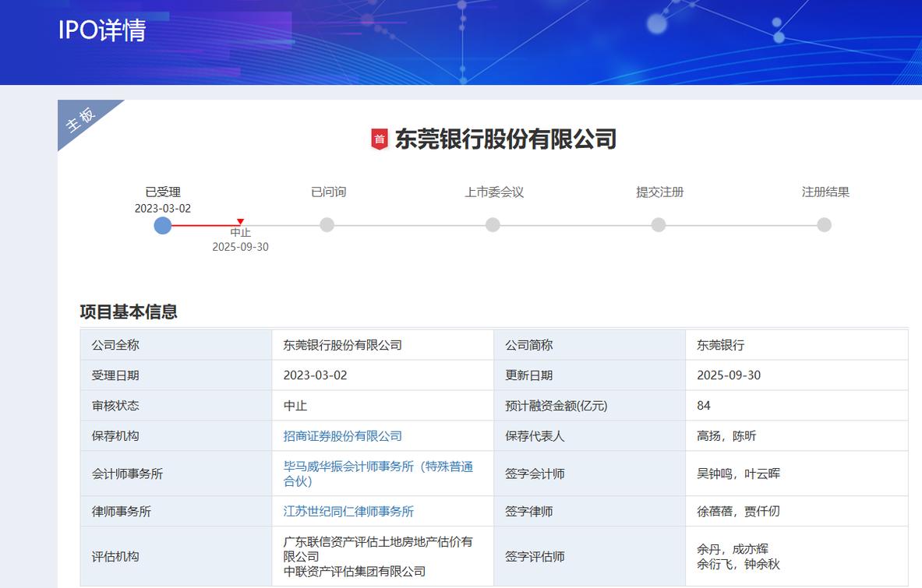Click the red 中止 triangle marker

point(241,220)
